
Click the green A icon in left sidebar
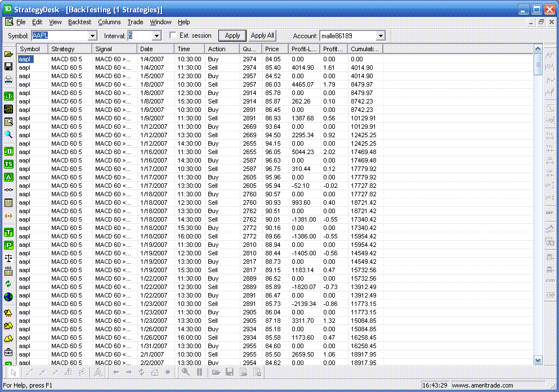pos(8,177)
